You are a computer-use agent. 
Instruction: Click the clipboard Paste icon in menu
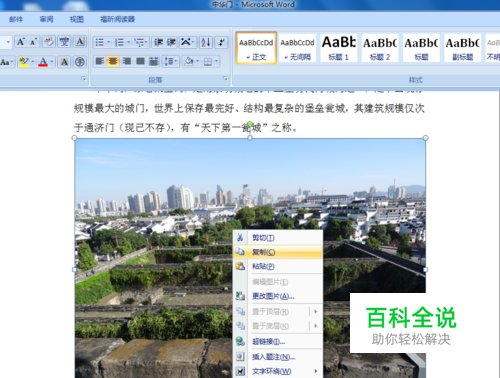coord(240,266)
